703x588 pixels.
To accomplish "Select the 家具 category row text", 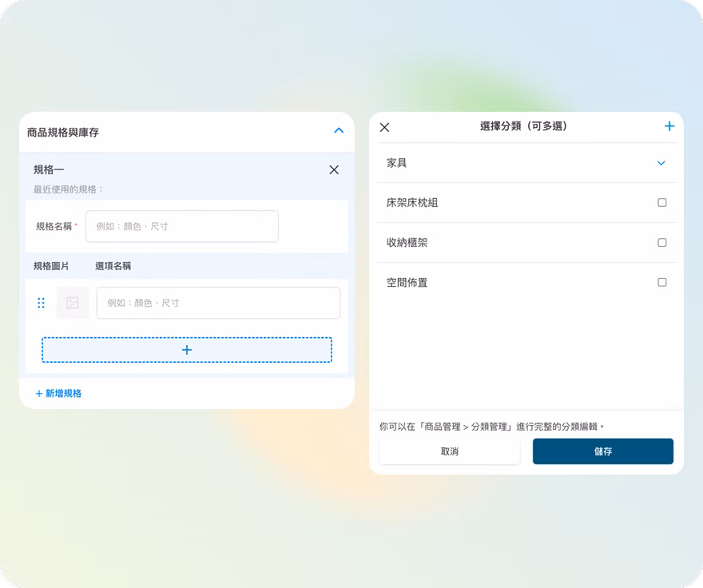I will [397, 163].
